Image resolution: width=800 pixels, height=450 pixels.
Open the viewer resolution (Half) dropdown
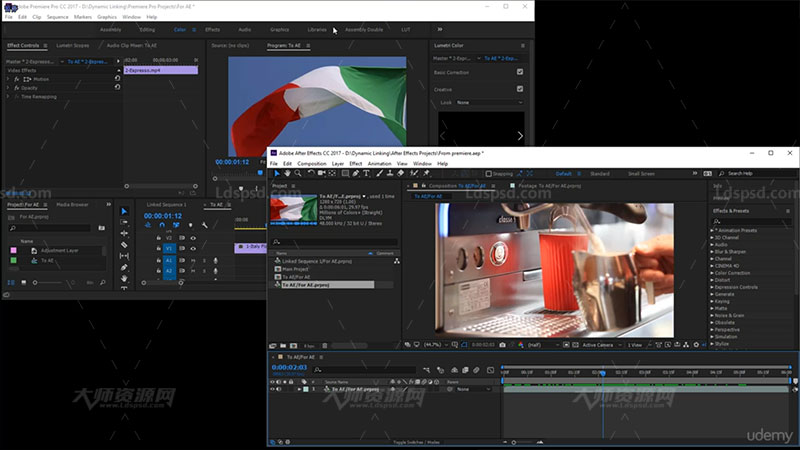[x=543, y=345]
